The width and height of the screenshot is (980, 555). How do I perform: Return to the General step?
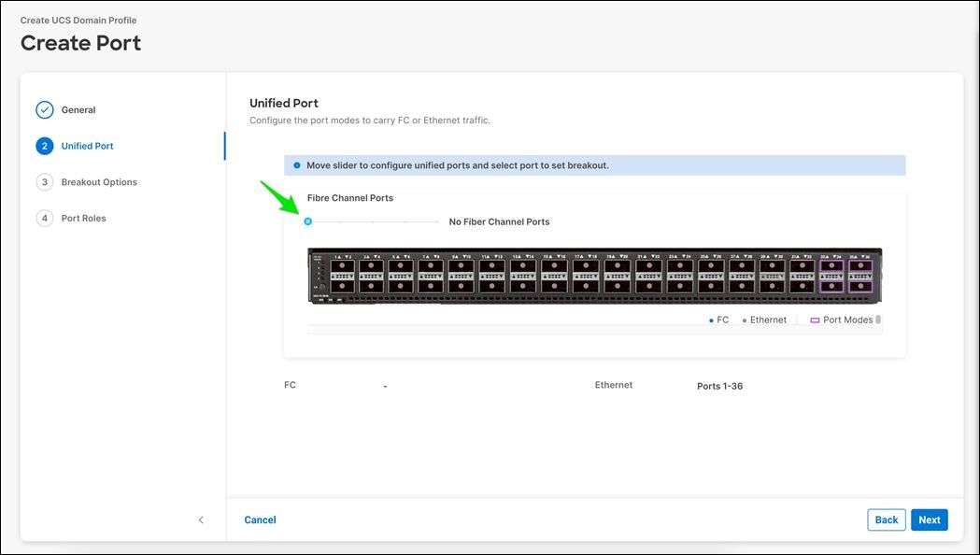pyautogui.click(x=78, y=109)
